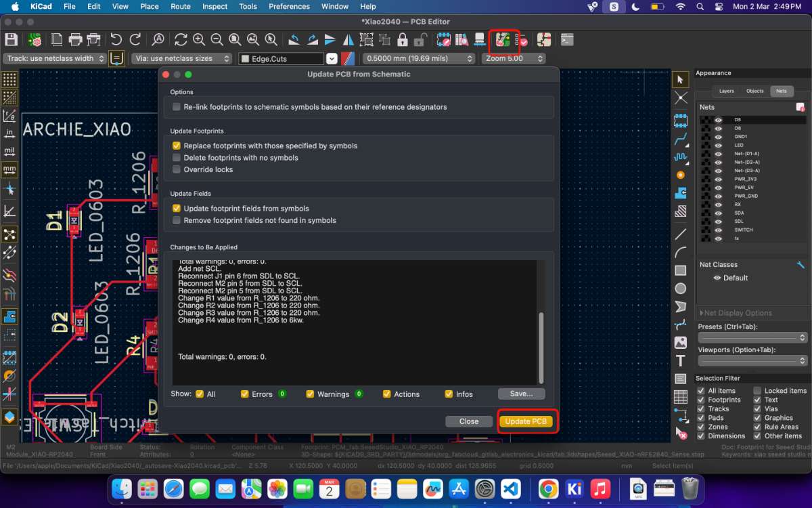Click the Refresh view icon
The height and width of the screenshot is (508, 812).
[x=181, y=40]
